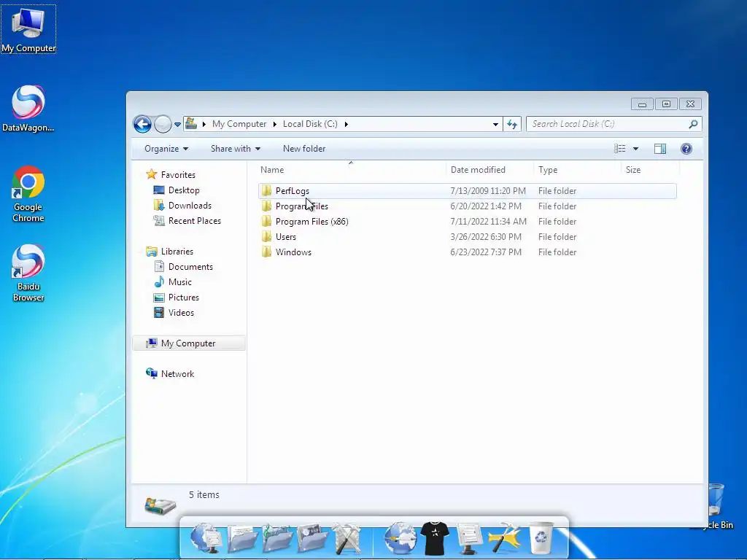Viewport: 747px width, 560px height.
Task: Click the date 6/23/2022 7:37 PM
Action: (x=486, y=252)
